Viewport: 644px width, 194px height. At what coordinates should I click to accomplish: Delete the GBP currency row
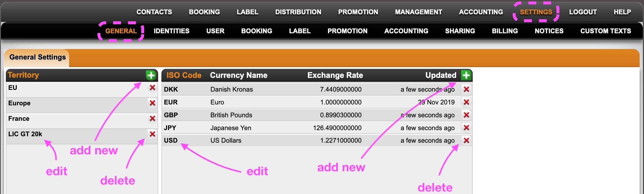(466, 115)
